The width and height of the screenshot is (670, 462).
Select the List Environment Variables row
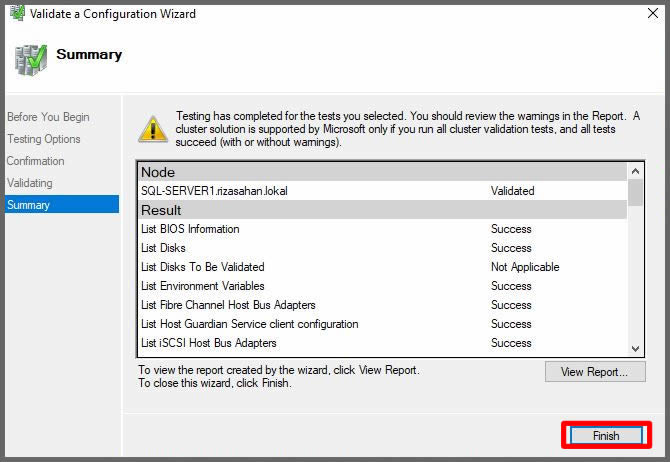(x=203, y=286)
